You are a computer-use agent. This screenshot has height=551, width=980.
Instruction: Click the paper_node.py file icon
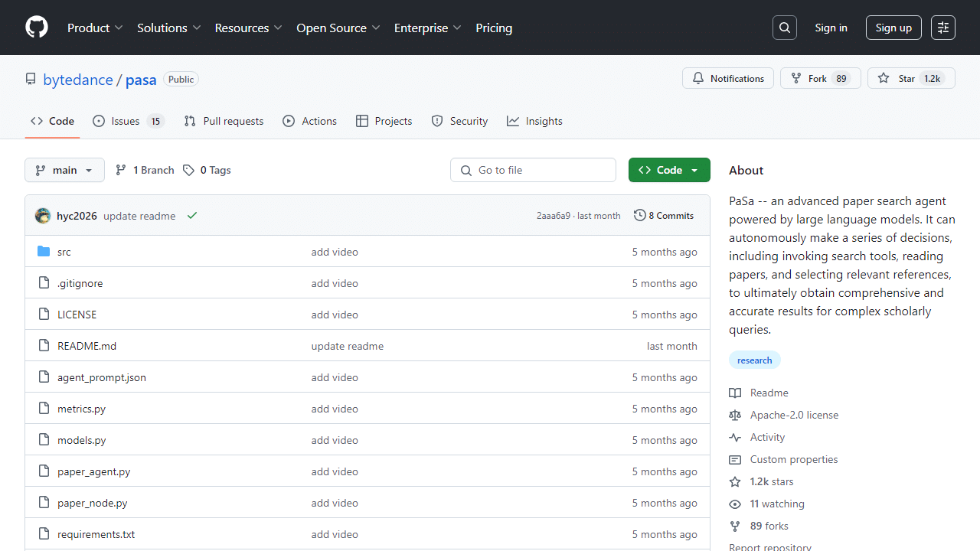click(44, 503)
